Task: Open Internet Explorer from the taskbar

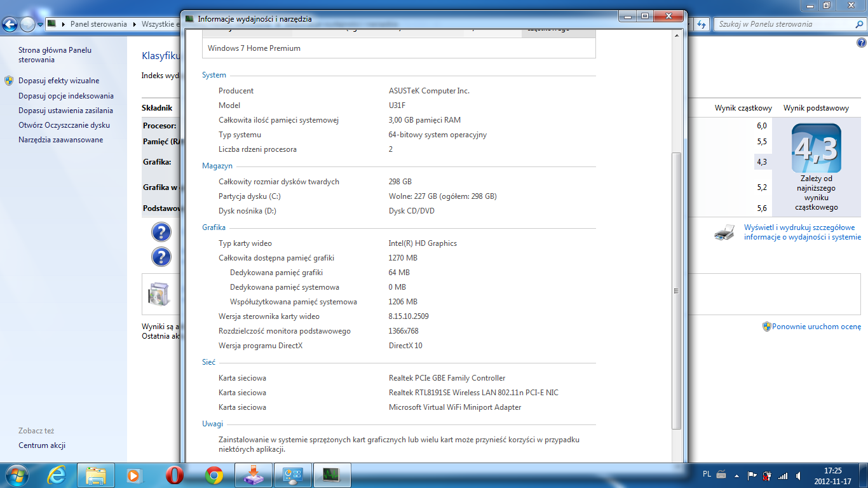Action: click(x=58, y=475)
